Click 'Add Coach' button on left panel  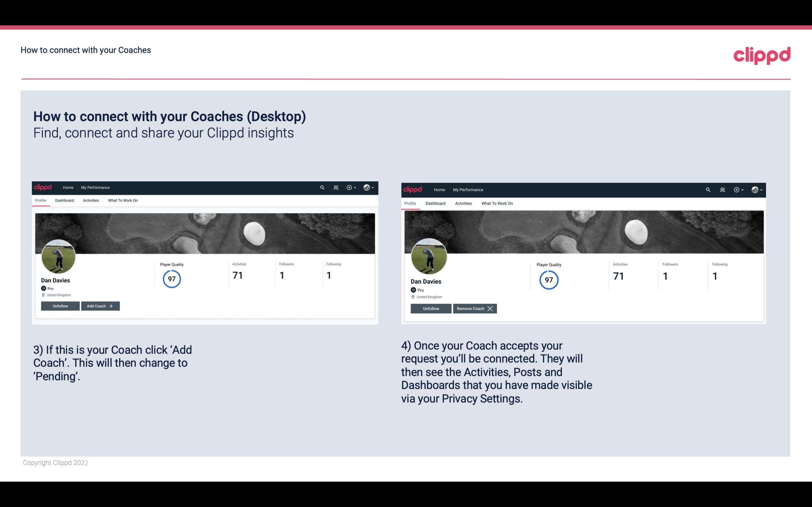99,306
